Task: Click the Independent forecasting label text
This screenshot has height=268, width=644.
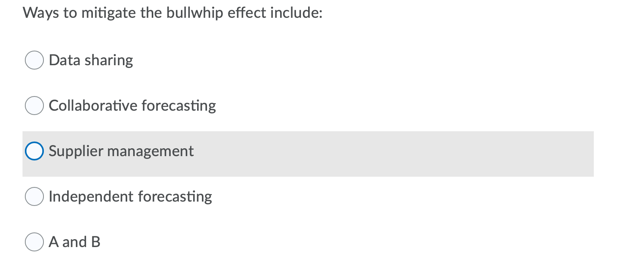Action: 130,196
